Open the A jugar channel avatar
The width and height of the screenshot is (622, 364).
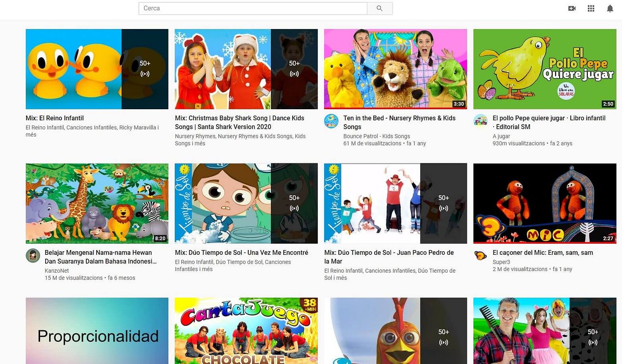pyautogui.click(x=481, y=121)
